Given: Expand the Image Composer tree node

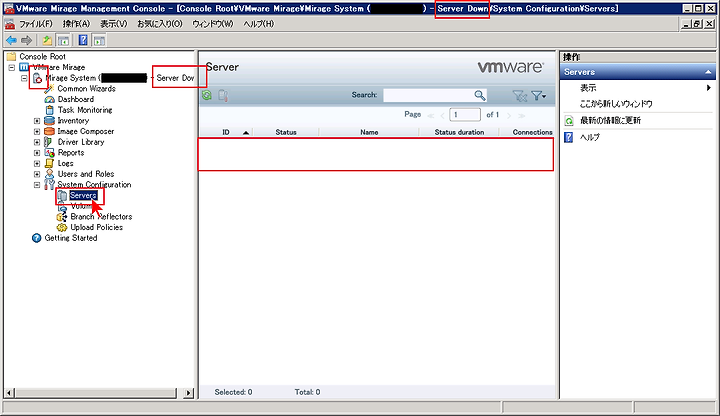Looking at the screenshot, I should coord(37,131).
